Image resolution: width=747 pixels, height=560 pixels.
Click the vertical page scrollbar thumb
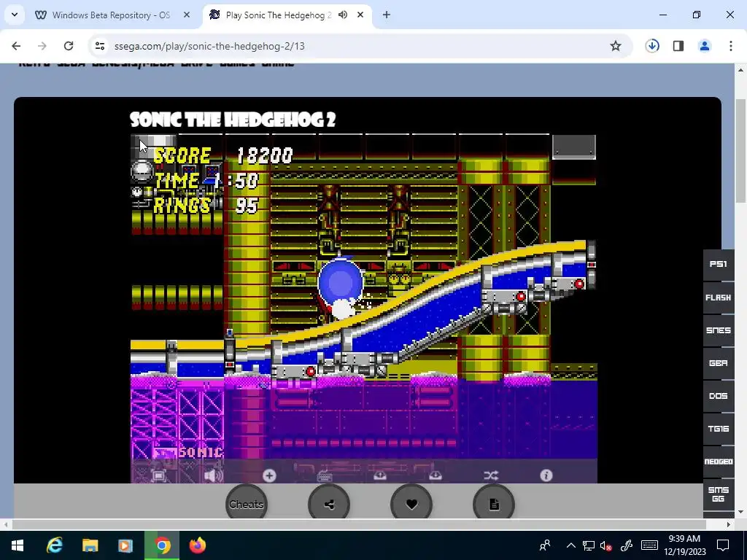(741, 152)
